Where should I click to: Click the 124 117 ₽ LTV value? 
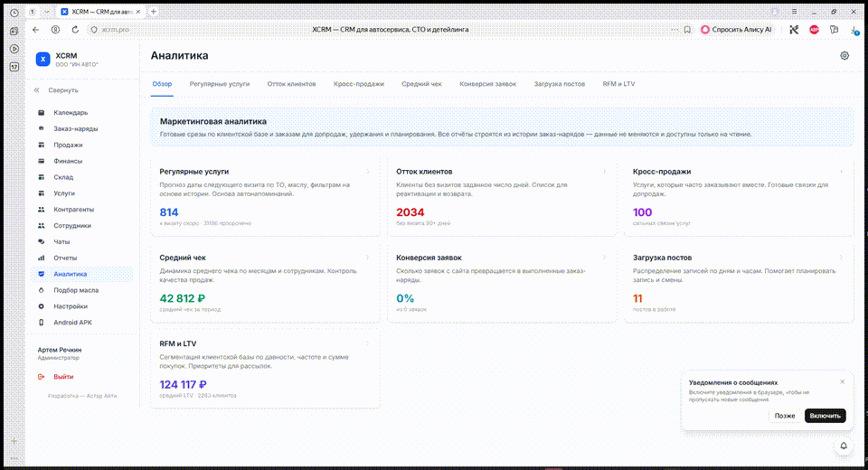(184, 384)
